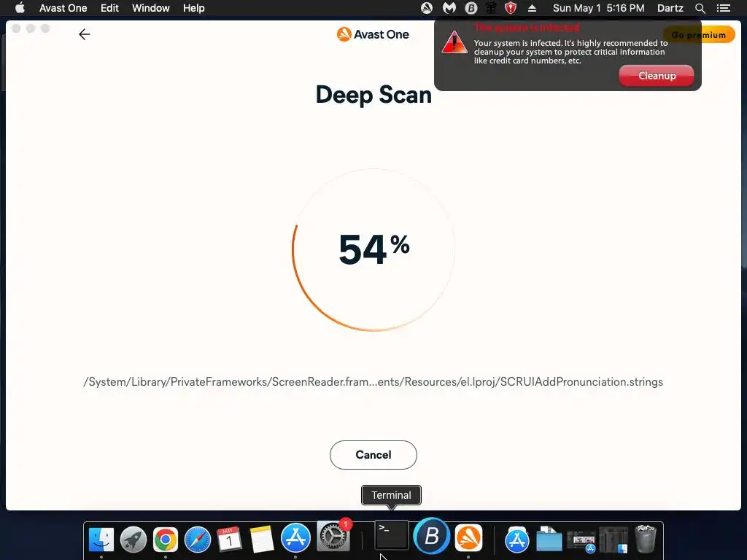Go back using the left arrow

[85, 34]
